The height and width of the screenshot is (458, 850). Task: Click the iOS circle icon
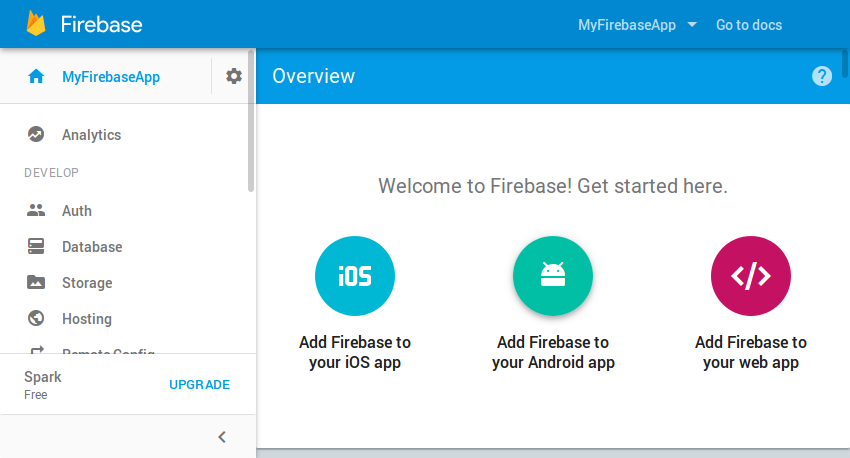click(x=355, y=276)
